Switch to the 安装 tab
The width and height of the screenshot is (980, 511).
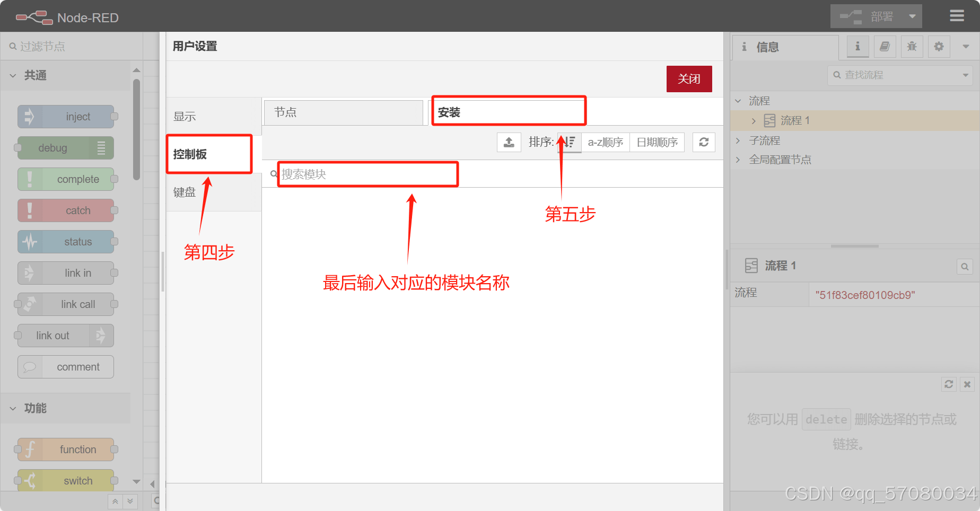[507, 112]
